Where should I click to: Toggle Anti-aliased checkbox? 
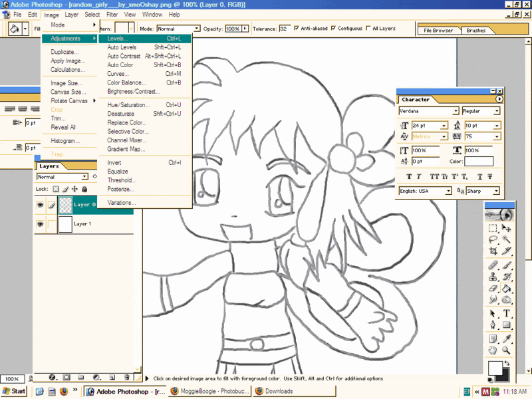(x=297, y=28)
